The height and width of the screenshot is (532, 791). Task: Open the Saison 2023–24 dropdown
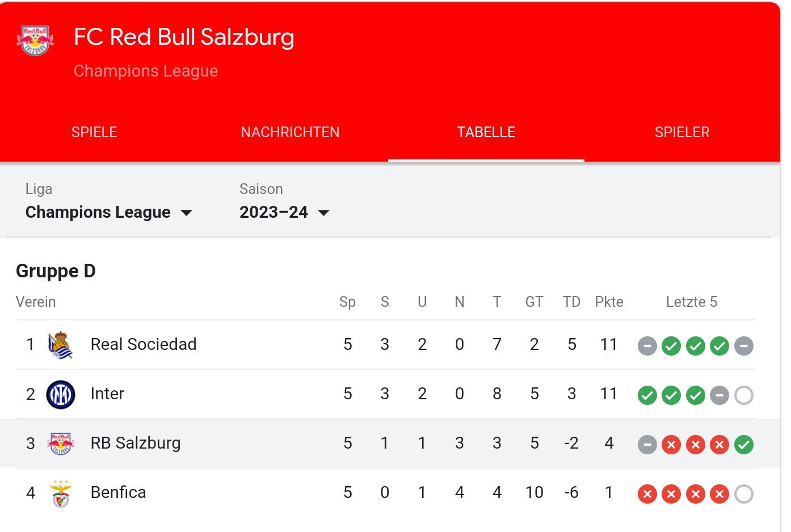point(284,212)
